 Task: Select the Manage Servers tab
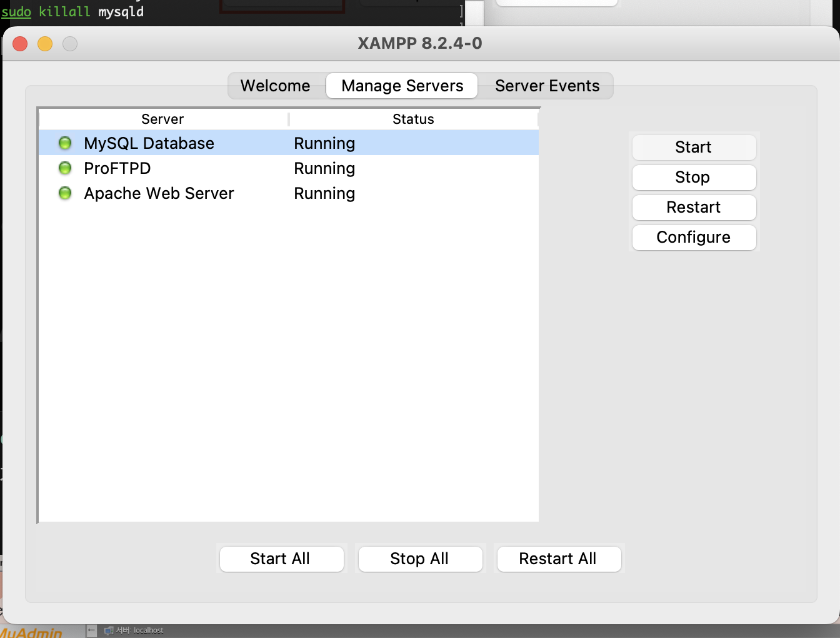click(402, 86)
